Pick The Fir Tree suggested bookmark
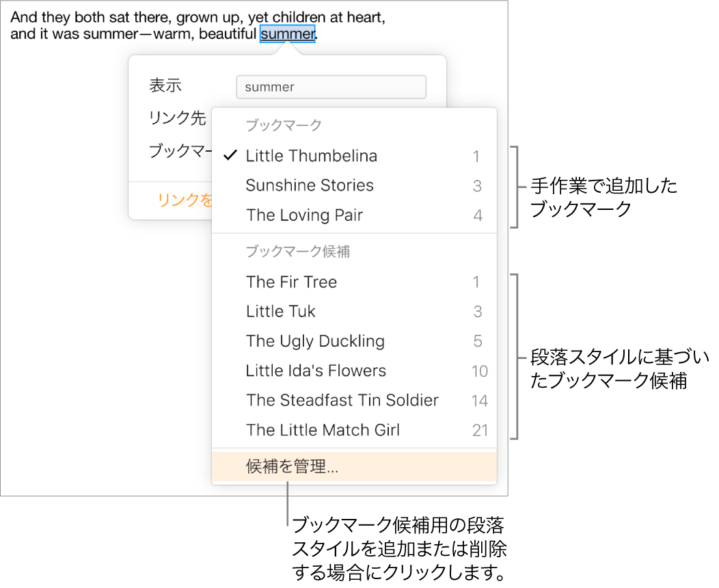The width and height of the screenshot is (719, 588). (x=292, y=282)
